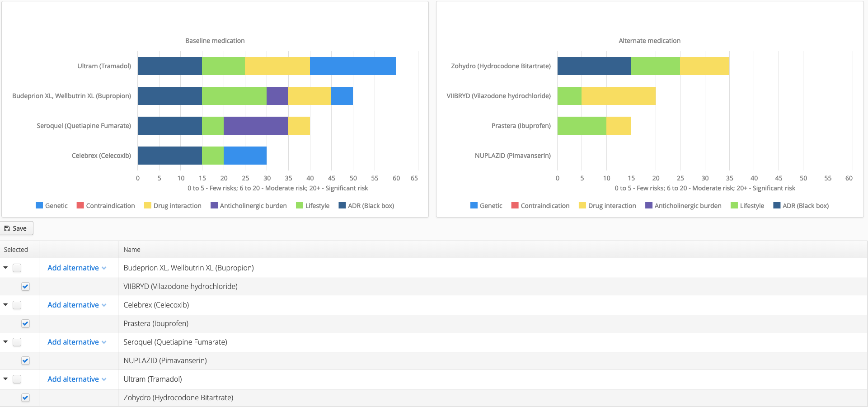
Task: Open Add alternative dropdown for Budeprion XL
Action: click(77, 268)
